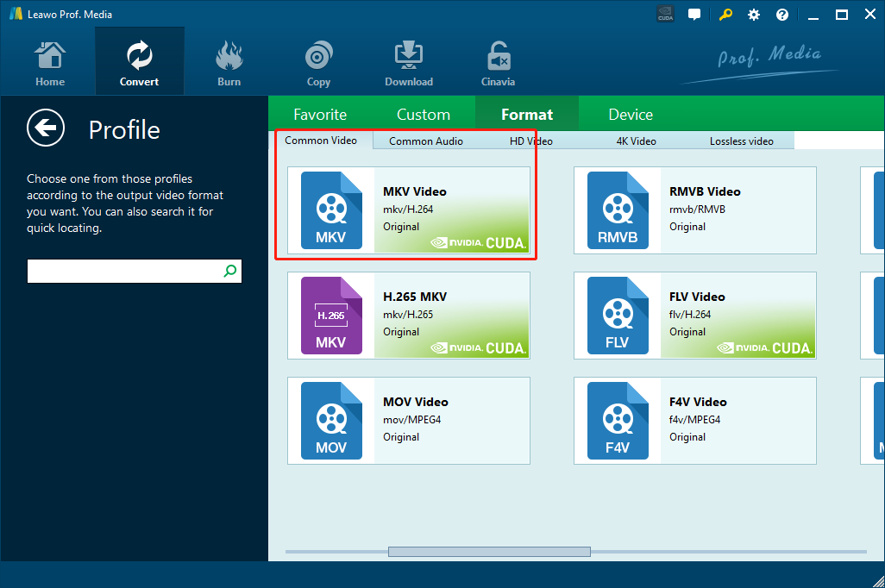Click the profile search input field

coord(123,271)
